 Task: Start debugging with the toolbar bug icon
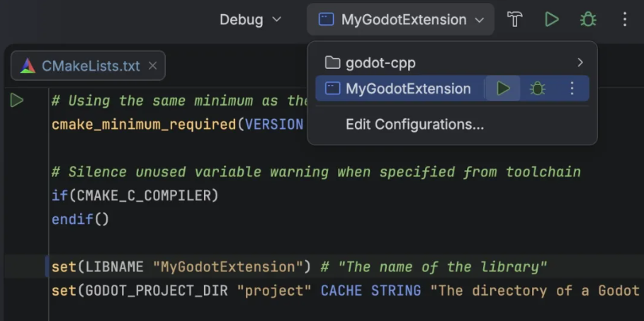[588, 20]
